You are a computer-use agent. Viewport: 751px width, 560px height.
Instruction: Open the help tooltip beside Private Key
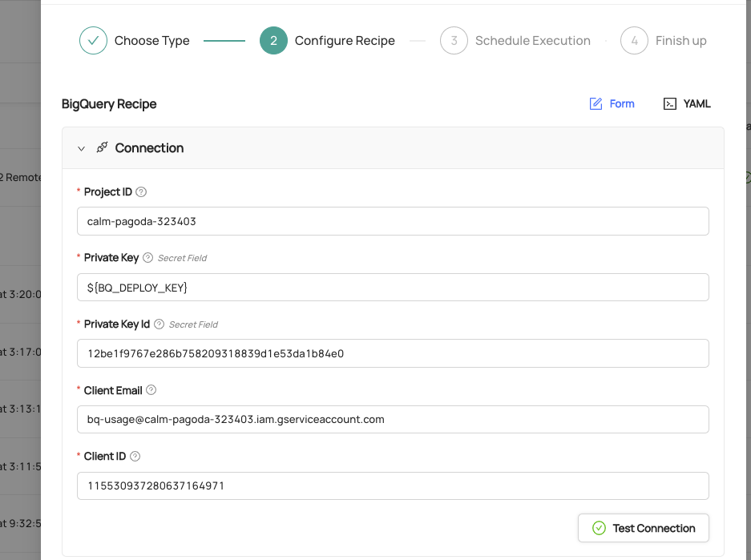coord(147,257)
